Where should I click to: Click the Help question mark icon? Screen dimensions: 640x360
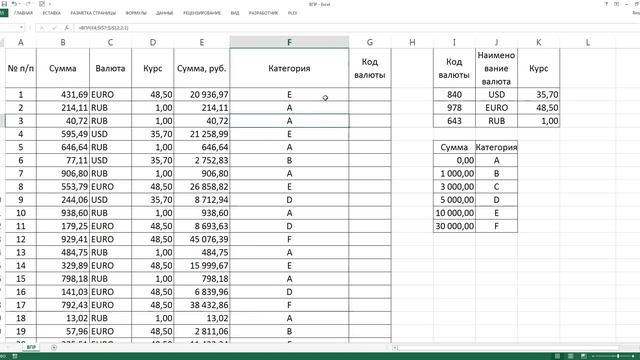click(606, 4)
